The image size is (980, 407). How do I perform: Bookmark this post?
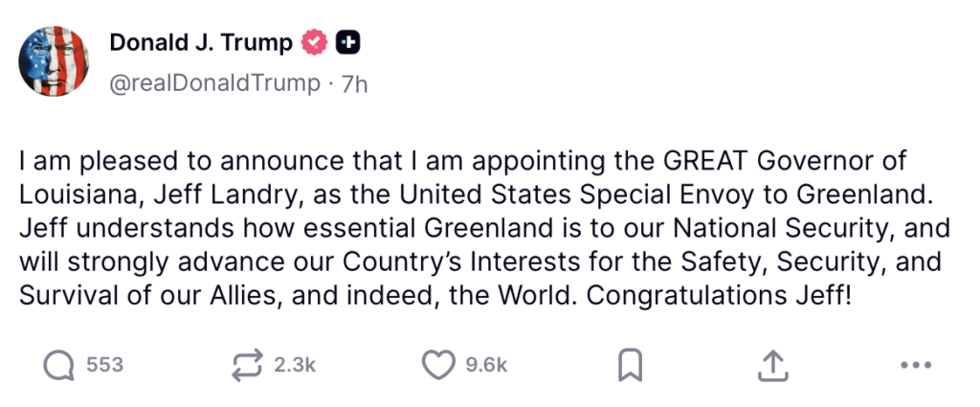pyautogui.click(x=630, y=365)
